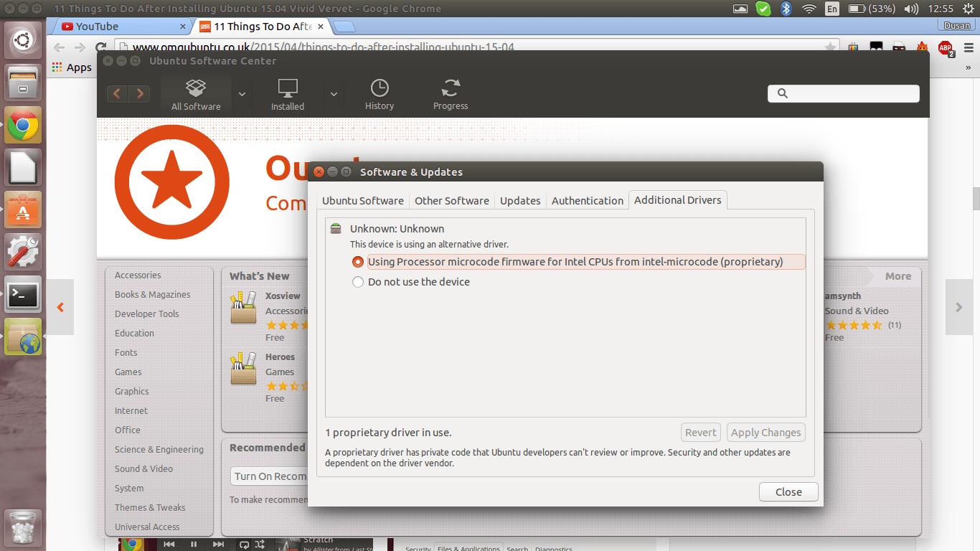Click the Close button in Software & Updates
This screenshot has width=980, height=551.
(788, 491)
